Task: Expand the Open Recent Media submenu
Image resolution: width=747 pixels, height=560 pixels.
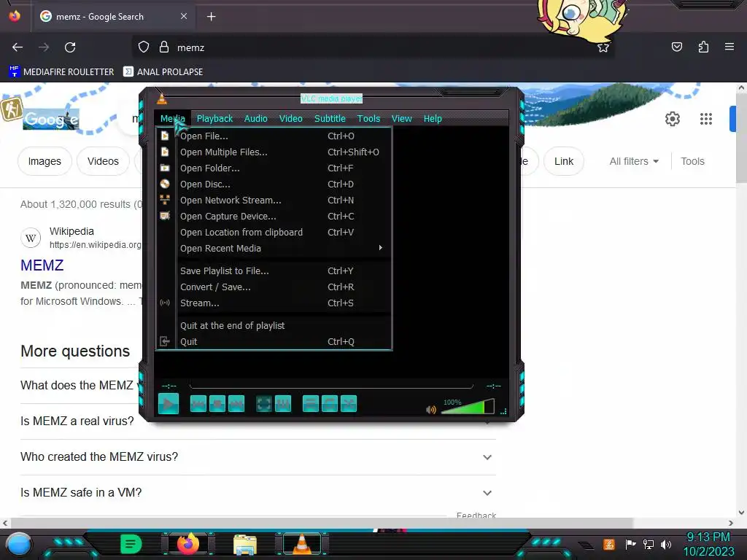Action: [x=285, y=248]
